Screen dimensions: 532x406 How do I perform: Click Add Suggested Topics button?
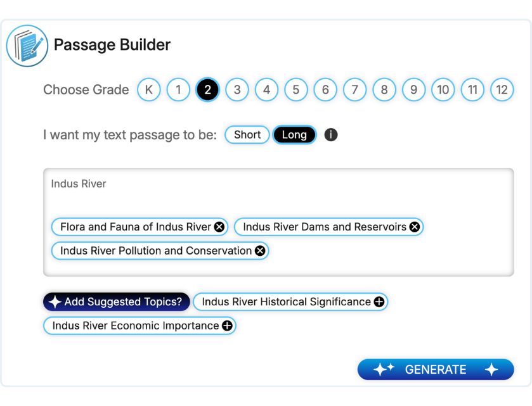(117, 302)
